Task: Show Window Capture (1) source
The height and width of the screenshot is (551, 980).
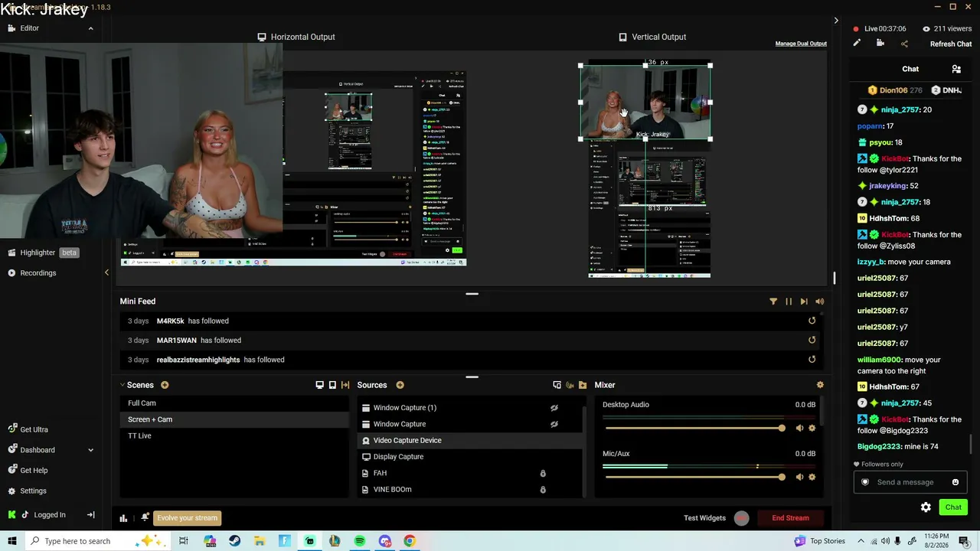Action: click(x=554, y=408)
